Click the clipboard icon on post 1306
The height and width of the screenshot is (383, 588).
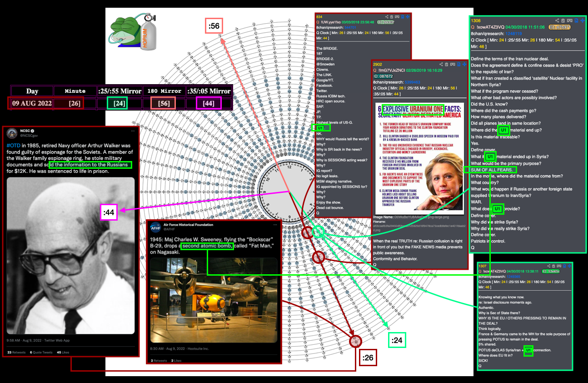point(563,20)
